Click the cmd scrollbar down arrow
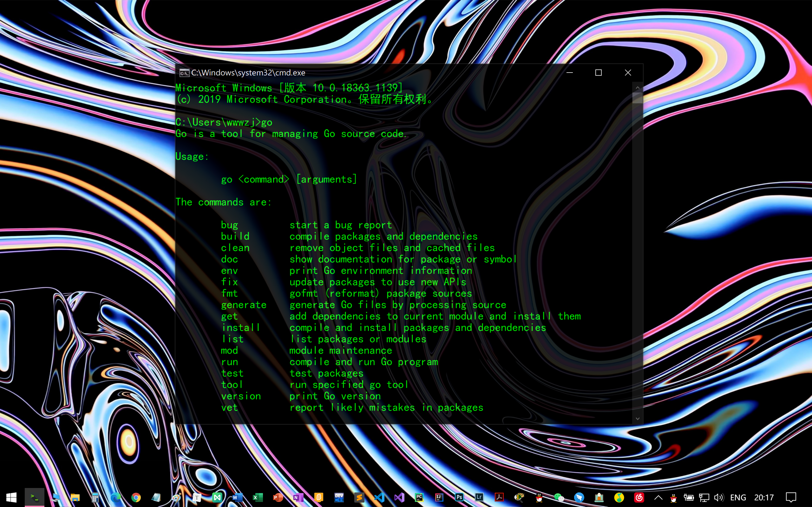812x507 pixels. point(638,419)
